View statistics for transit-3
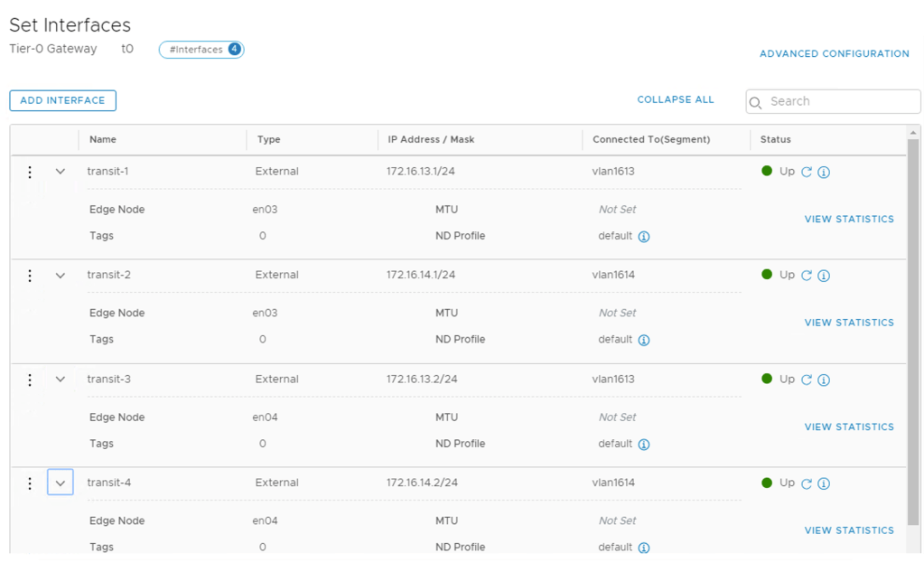924x572 pixels. (848, 427)
